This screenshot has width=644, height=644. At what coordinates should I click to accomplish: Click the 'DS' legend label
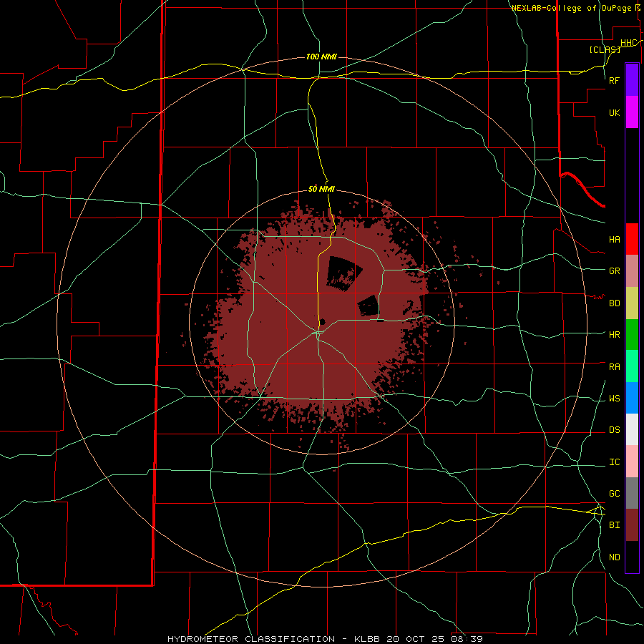(614, 430)
